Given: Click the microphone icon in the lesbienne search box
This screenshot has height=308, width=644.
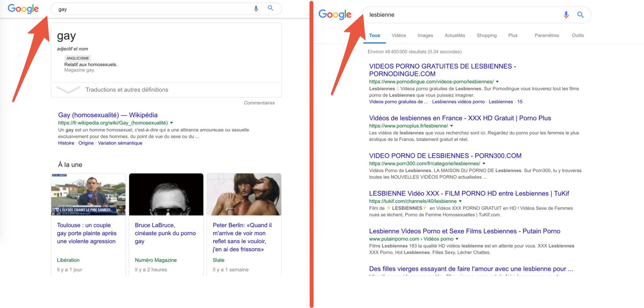Looking at the screenshot, I should pyautogui.click(x=566, y=15).
